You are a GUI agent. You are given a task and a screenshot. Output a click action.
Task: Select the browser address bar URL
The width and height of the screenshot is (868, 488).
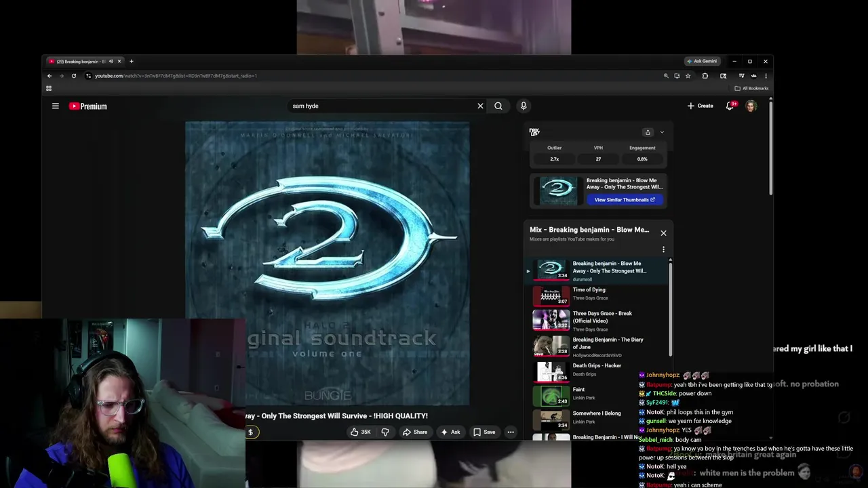(176, 76)
